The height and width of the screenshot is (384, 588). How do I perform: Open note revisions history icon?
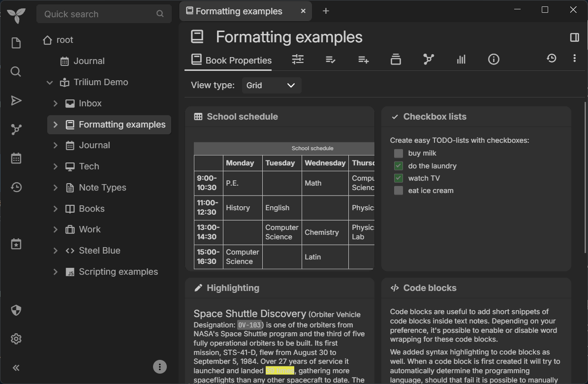point(552,59)
